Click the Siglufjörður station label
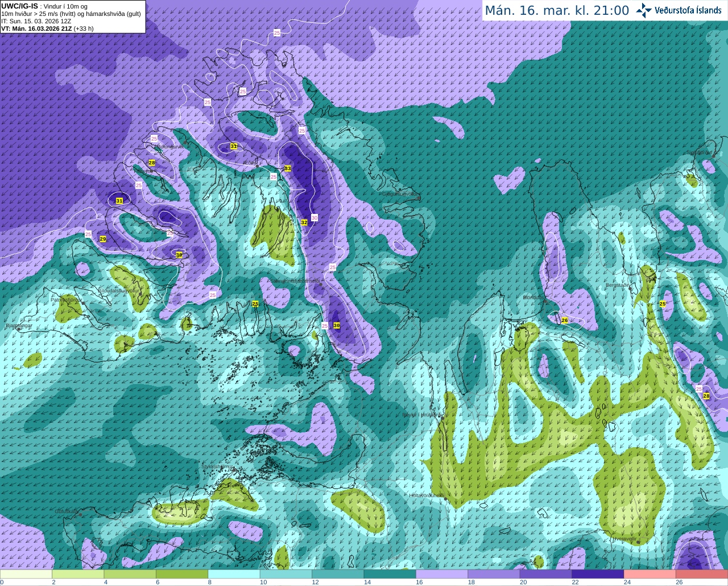Viewport: 728px width, 586px height. click(x=700, y=152)
